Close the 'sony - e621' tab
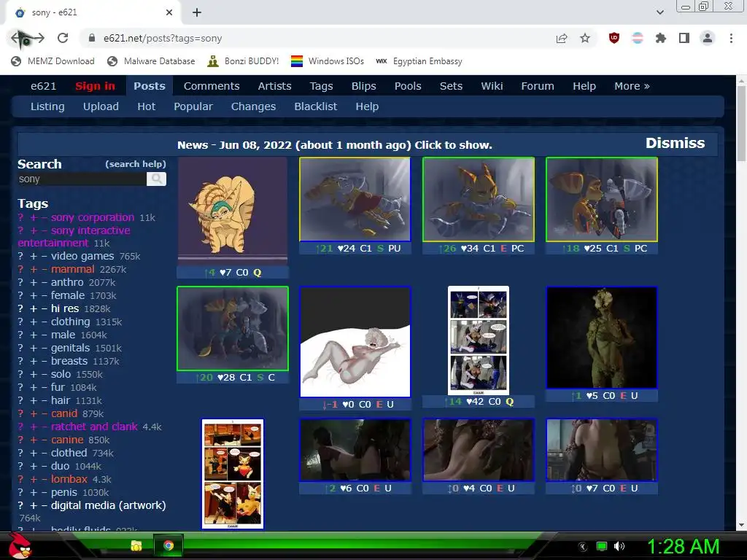This screenshot has width=747, height=560. (169, 12)
